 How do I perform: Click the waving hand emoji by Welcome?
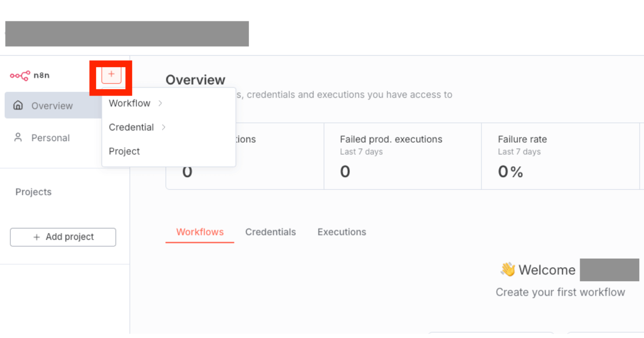(508, 269)
